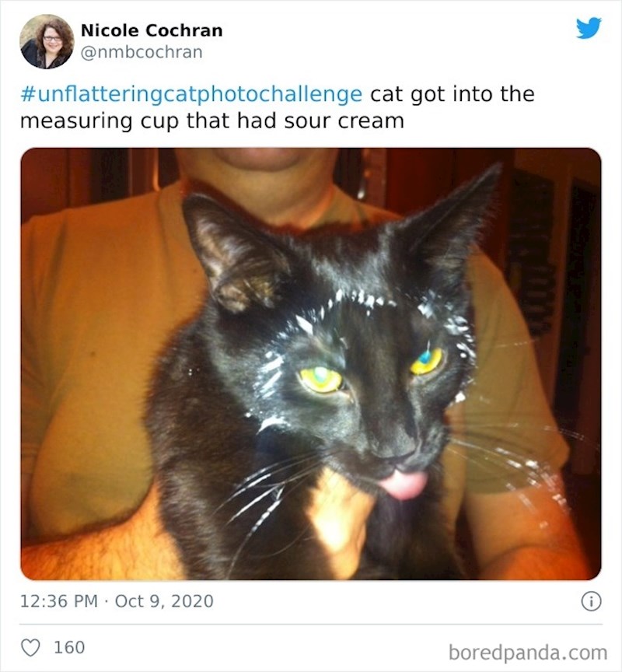The width and height of the screenshot is (622, 672).
Task: Click the words 'cat got into the'
Action: (x=453, y=94)
